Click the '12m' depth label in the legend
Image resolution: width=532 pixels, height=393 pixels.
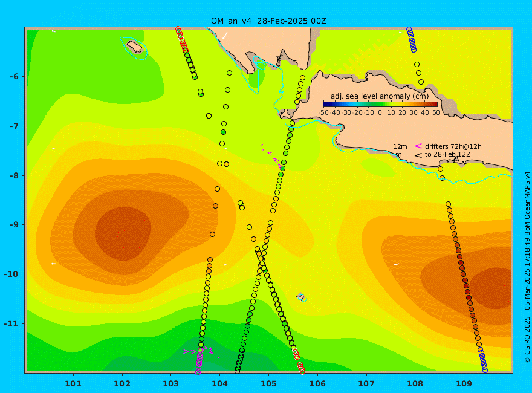tap(400, 146)
